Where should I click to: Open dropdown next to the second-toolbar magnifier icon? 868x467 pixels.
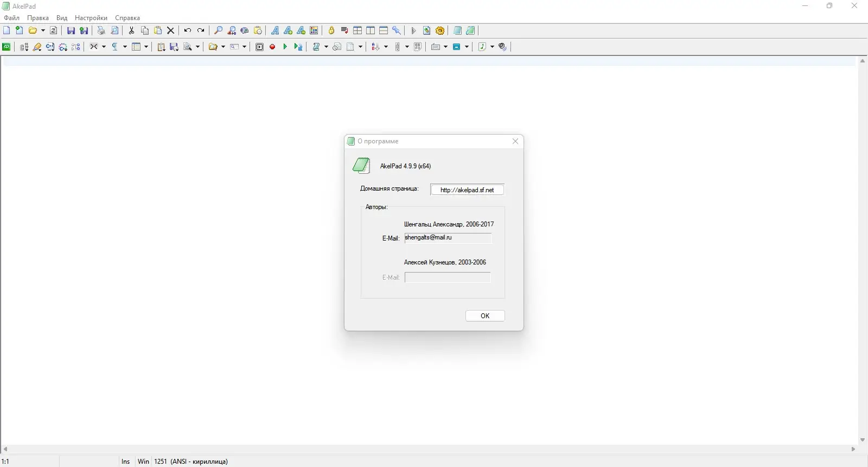pos(197,47)
